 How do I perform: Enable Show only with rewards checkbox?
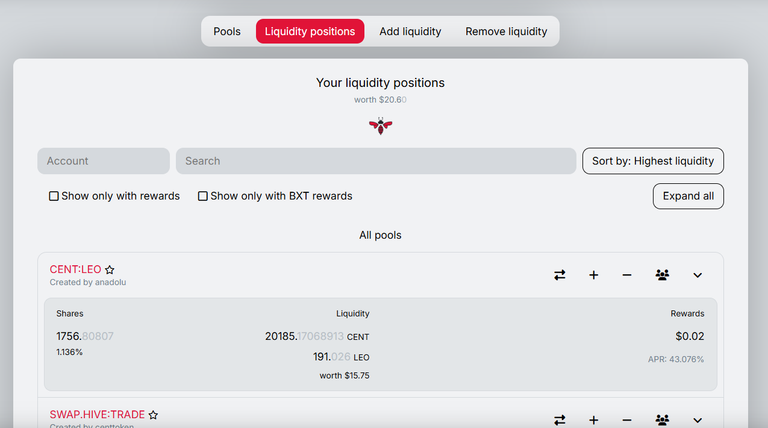click(53, 196)
